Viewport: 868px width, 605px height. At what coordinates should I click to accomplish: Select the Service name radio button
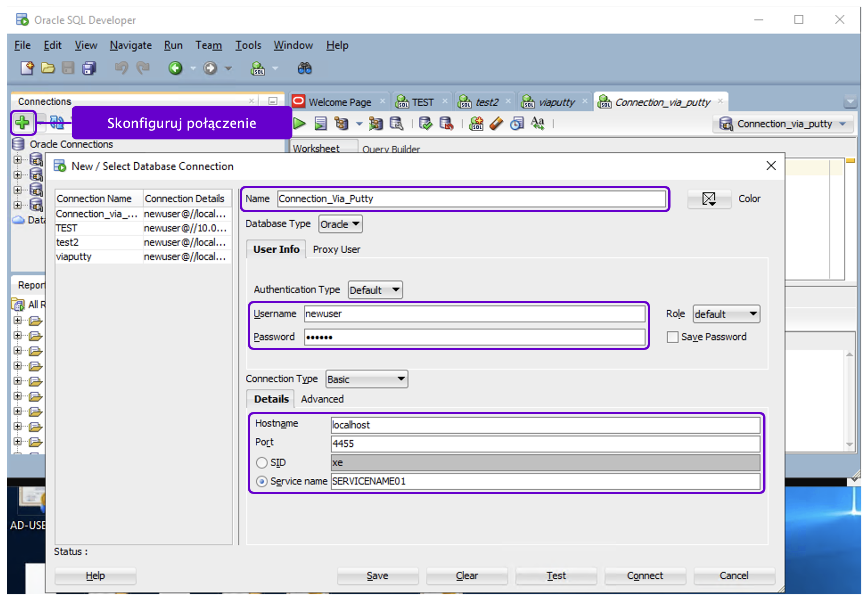(x=262, y=482)
